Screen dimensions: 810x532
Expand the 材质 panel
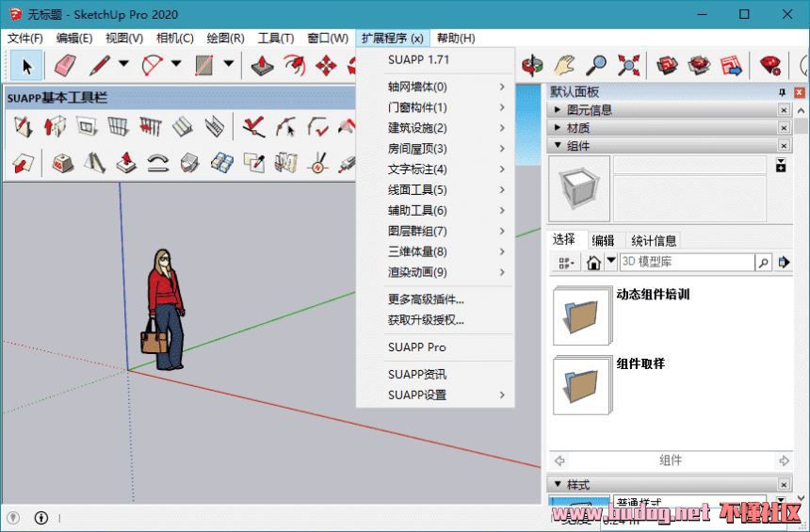(x=558, y=127)
